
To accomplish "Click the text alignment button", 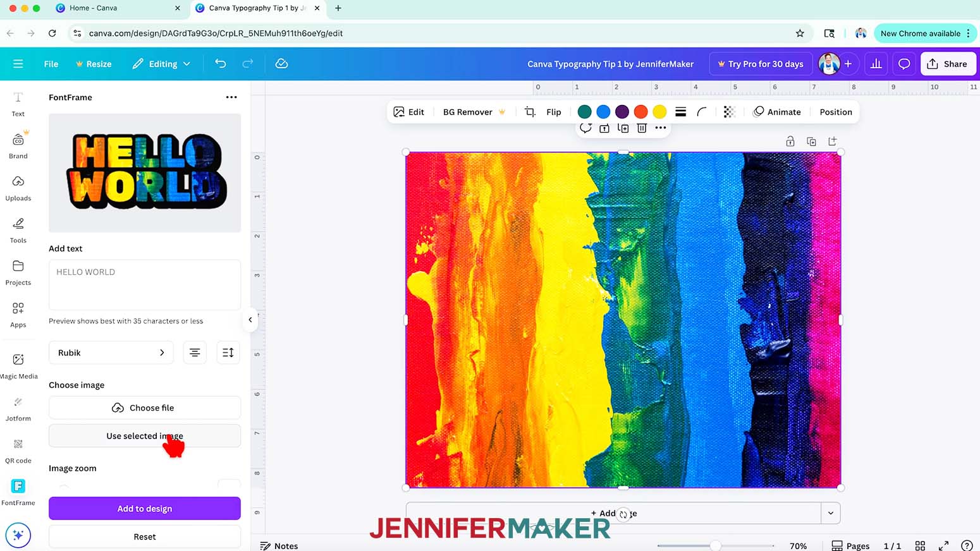I will (195, 353).
